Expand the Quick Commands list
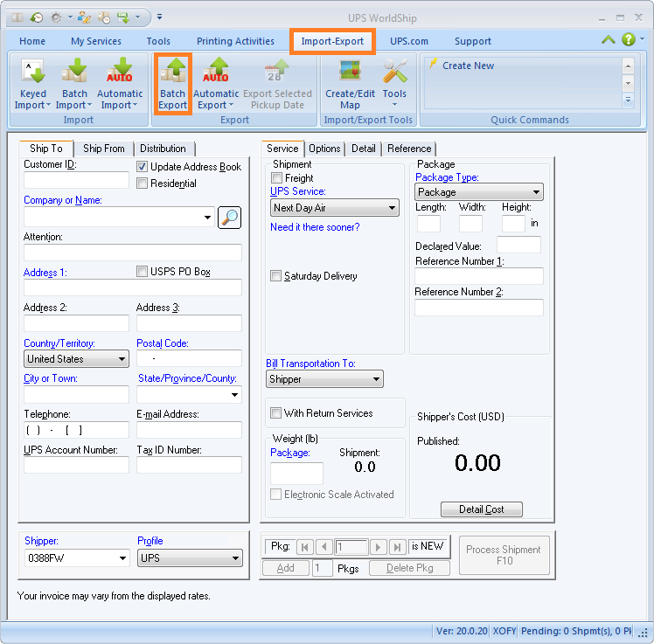Screen dimensions: 654x644 628,100
